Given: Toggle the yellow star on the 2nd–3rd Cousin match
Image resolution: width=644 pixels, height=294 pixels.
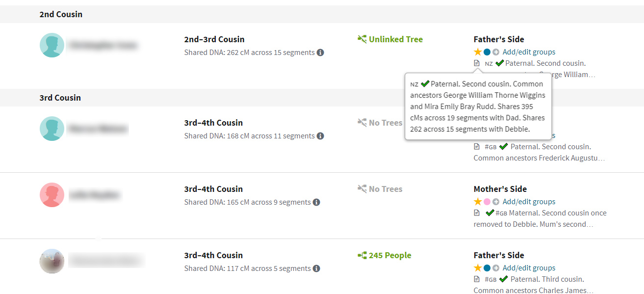Looking at the screenshot, I should point(478,52).
